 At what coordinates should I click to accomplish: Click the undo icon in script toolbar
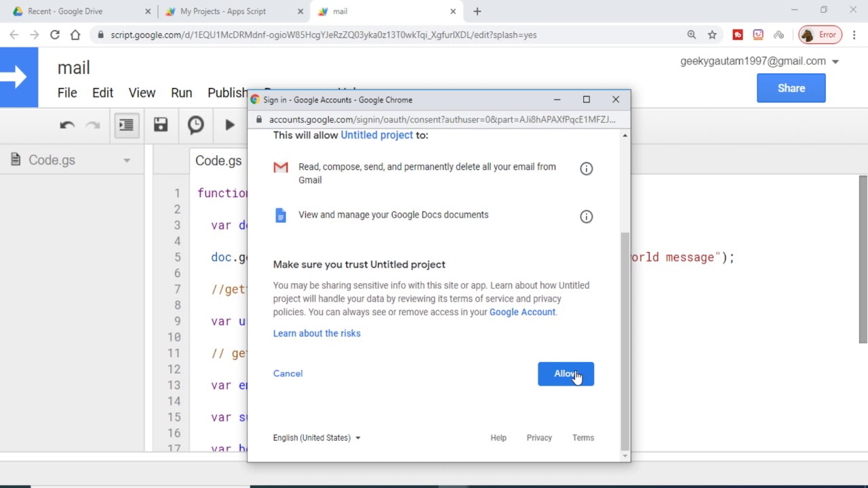point(66,125)
